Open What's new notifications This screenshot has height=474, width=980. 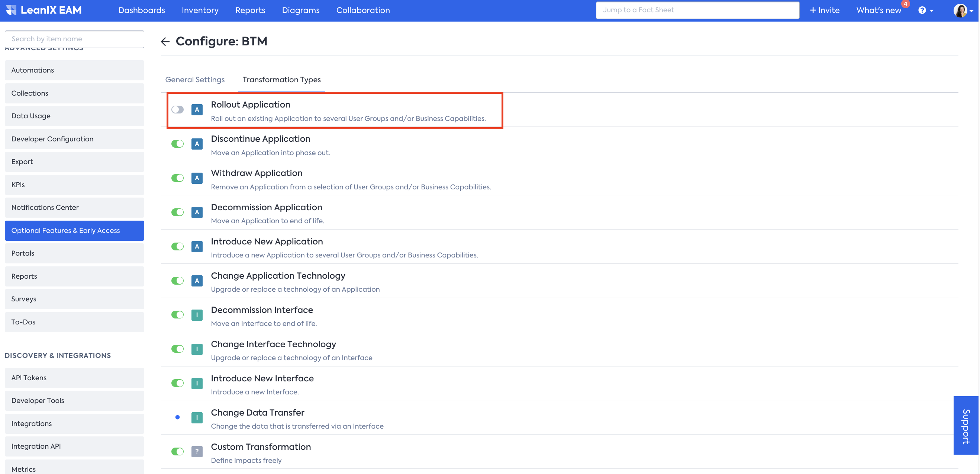879,10
